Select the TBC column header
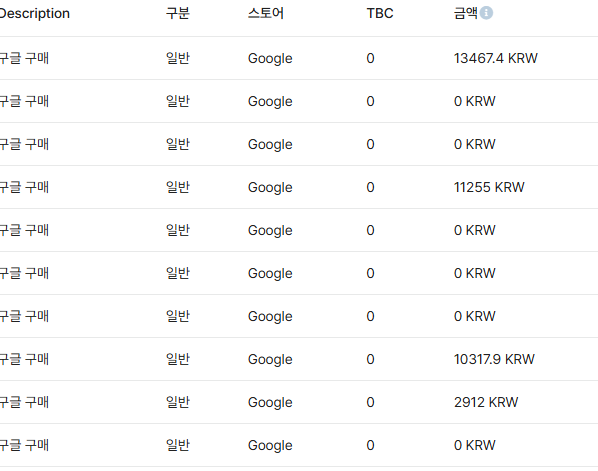Viewport: 598px width, 471px height. click(380, 13)
